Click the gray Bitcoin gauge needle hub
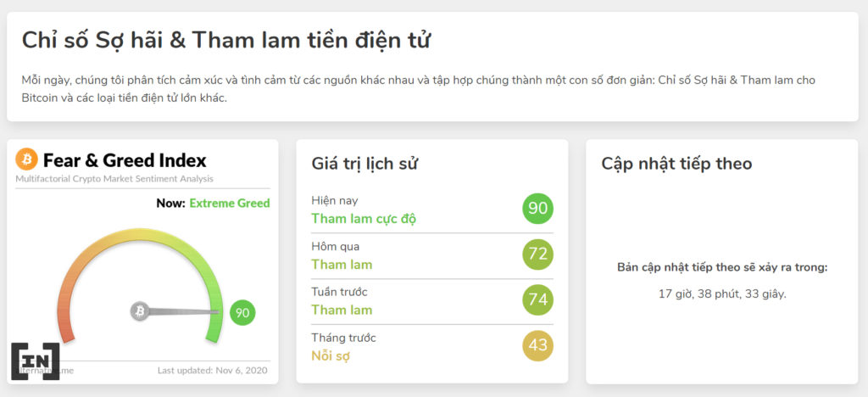This screenshot has width=868, height=397. pyautogui.click(x=140, y=311)
